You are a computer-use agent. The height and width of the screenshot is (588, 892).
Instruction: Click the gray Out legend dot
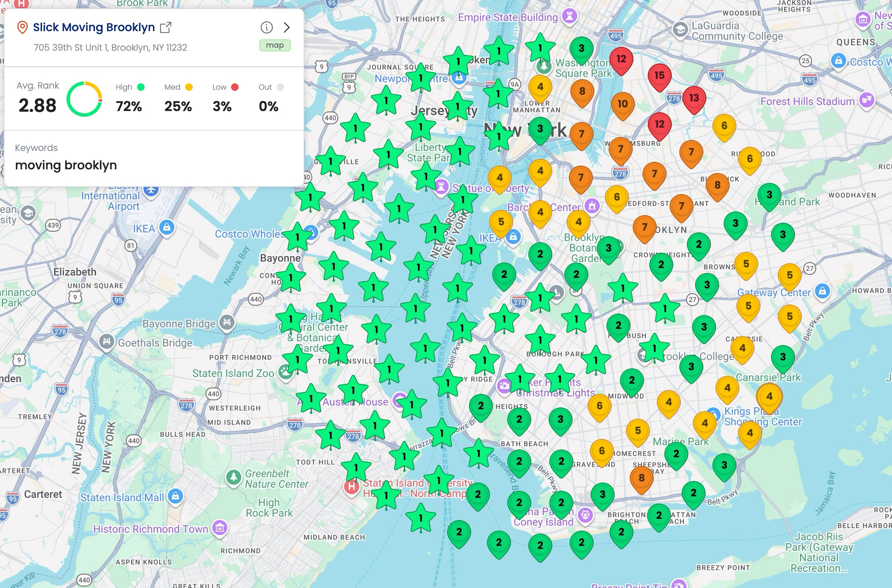[x=280, y=87]
